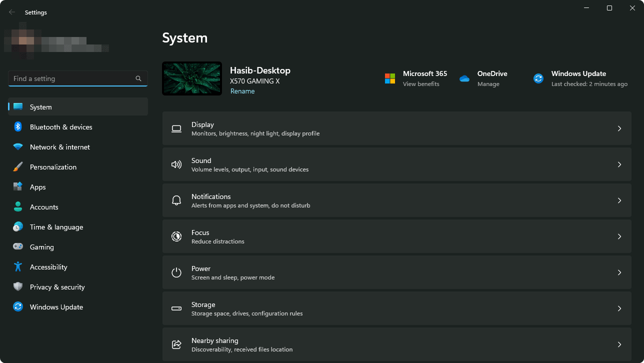Expand the Storage row chevron

(x=619, y=308)
